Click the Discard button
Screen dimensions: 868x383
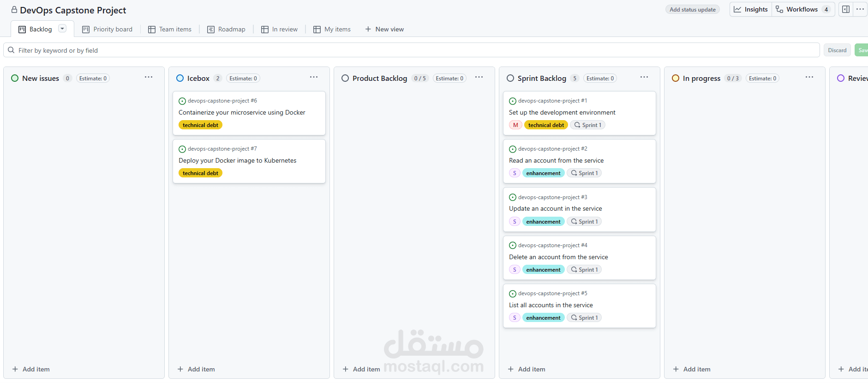837,50
